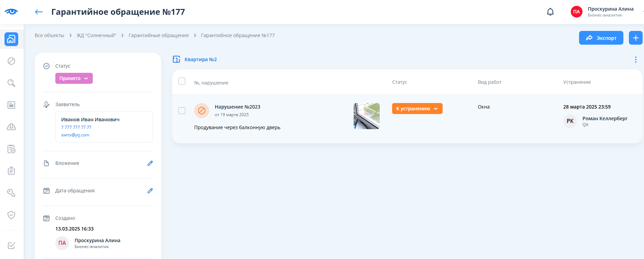Screen dimensions: 644x259
Task: Edit Дата обращения with the pencil icon
Action: click(150, 191)
